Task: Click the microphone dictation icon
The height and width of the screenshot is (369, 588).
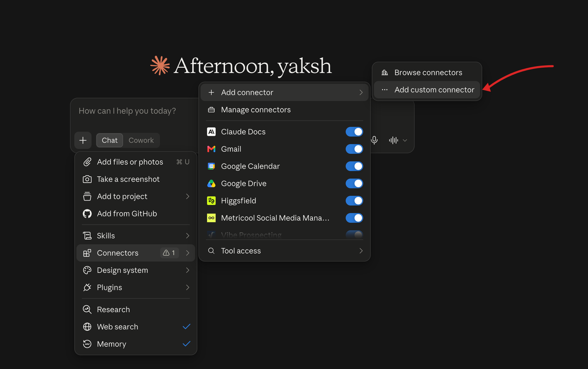Action: click(374, 140)
